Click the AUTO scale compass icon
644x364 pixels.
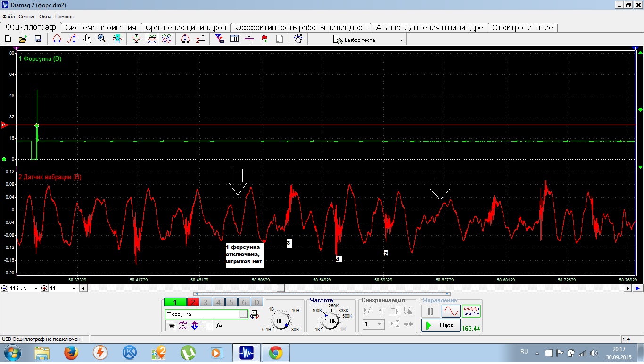point(185,39)
